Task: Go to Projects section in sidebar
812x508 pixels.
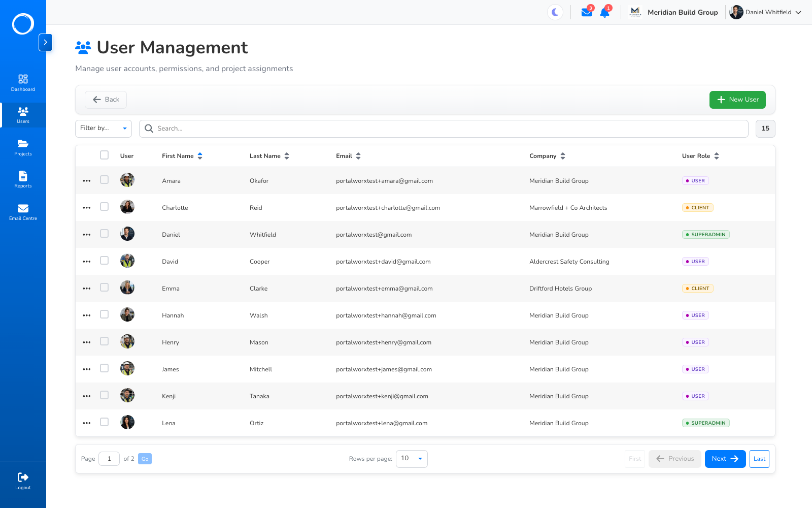Action: [23, 147]
